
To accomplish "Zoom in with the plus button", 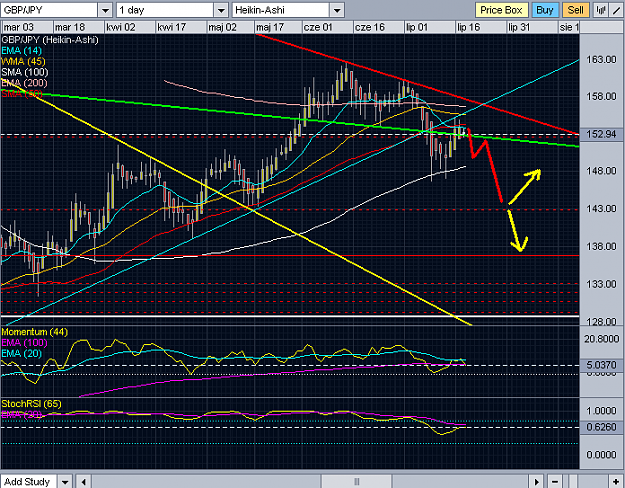I will (616, 482).
